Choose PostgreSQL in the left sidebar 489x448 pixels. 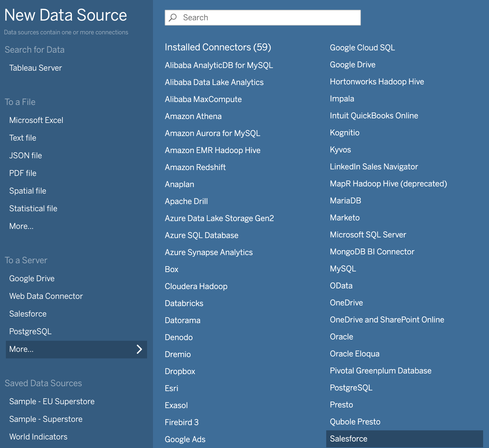coord(30,332)
